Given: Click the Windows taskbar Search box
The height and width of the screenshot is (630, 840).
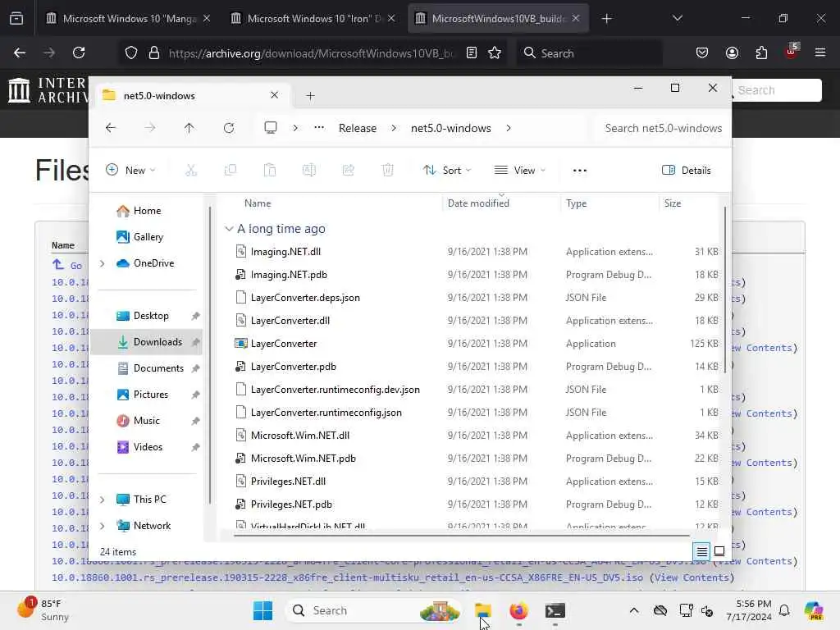Looking at the screenshot, I should click(x=375, y=610).
